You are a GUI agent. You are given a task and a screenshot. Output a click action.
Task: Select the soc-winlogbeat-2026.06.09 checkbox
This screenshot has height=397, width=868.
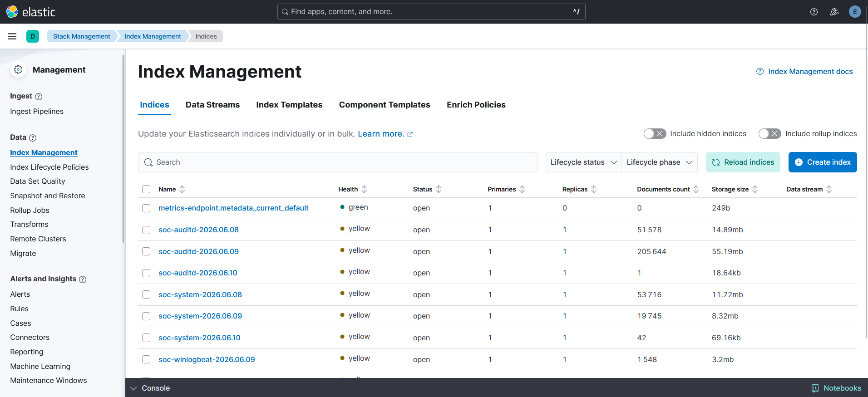[x=146, y=359]
